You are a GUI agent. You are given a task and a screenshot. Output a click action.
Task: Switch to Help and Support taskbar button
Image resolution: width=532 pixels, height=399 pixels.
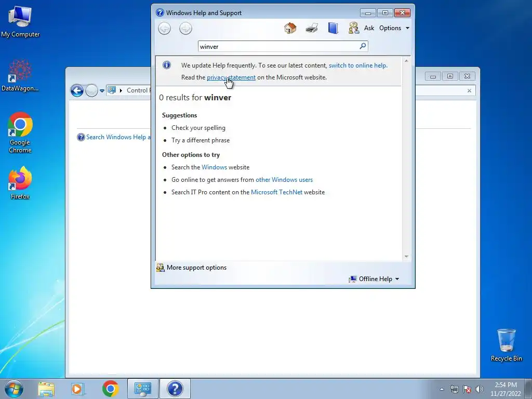pyautogui.click(x=175, y=389)
